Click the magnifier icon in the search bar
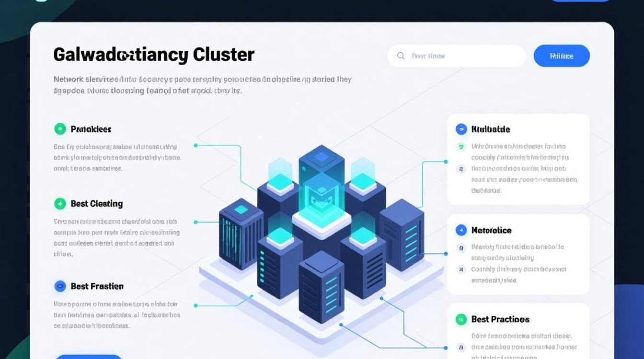Image resolution: width=644 pixels, height=359 pixels. coord(401,56)
